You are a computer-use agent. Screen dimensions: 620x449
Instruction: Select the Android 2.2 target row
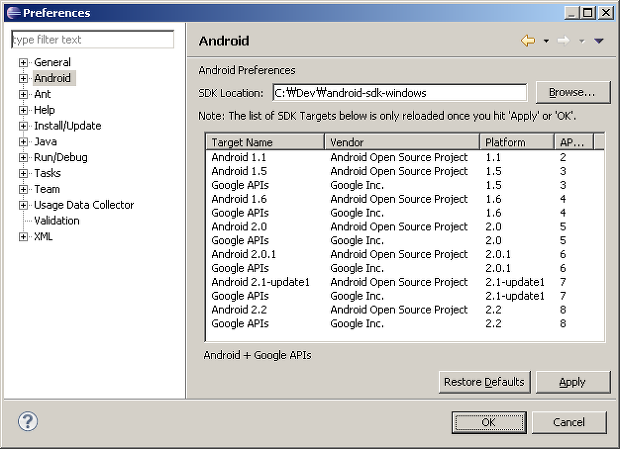(x=405, y=309)
